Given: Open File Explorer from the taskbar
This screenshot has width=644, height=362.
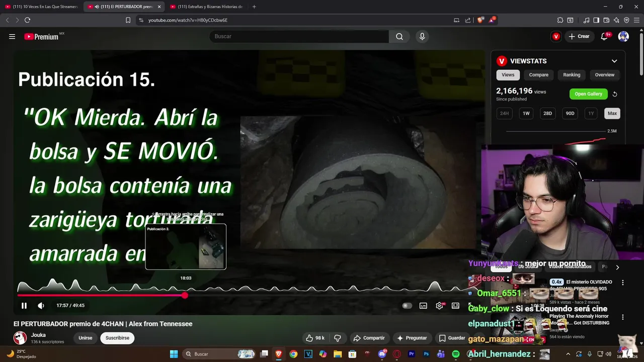Looking at the screenshot, I should 338,354.
